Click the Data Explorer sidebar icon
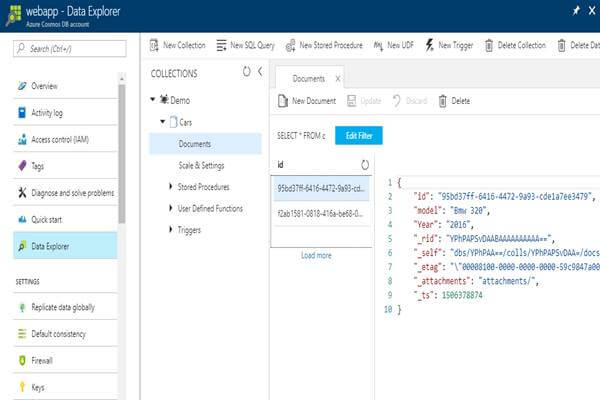Viewport: 600px width, 400px height. pyautogui.click(x=22, y=246)
